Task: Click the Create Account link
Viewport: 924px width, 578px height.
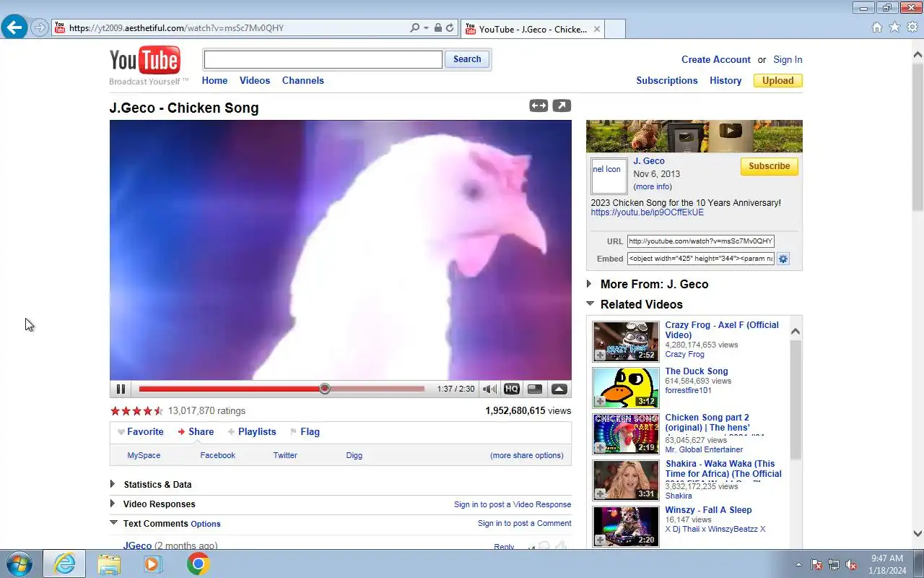Action: 716,59
